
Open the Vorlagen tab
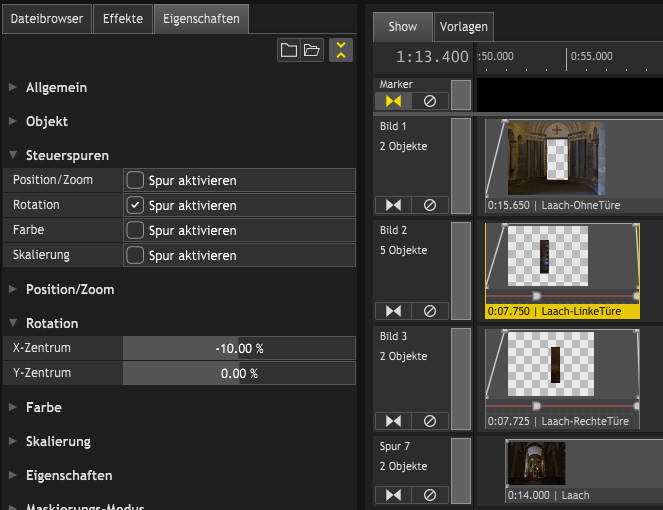[x=464, y=27]
